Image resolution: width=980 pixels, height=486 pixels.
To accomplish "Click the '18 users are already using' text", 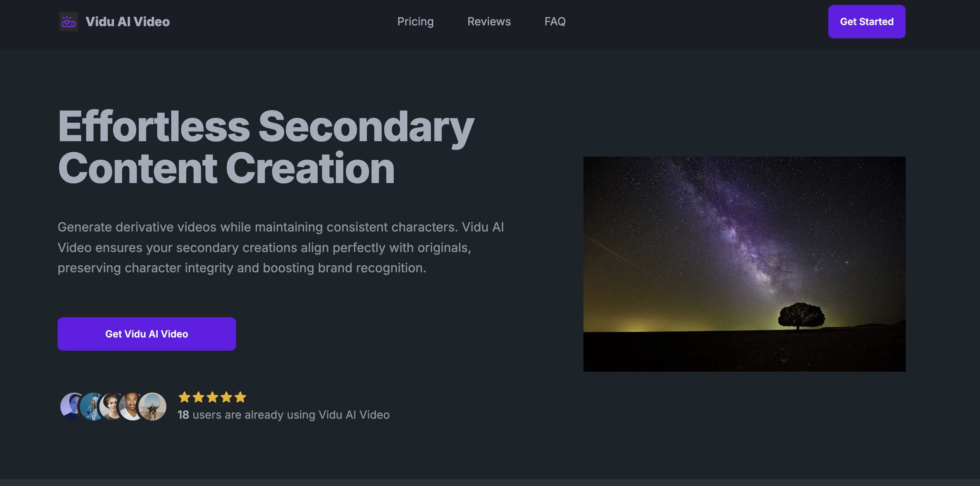I will pyautogui.click(x=247, y=415).
